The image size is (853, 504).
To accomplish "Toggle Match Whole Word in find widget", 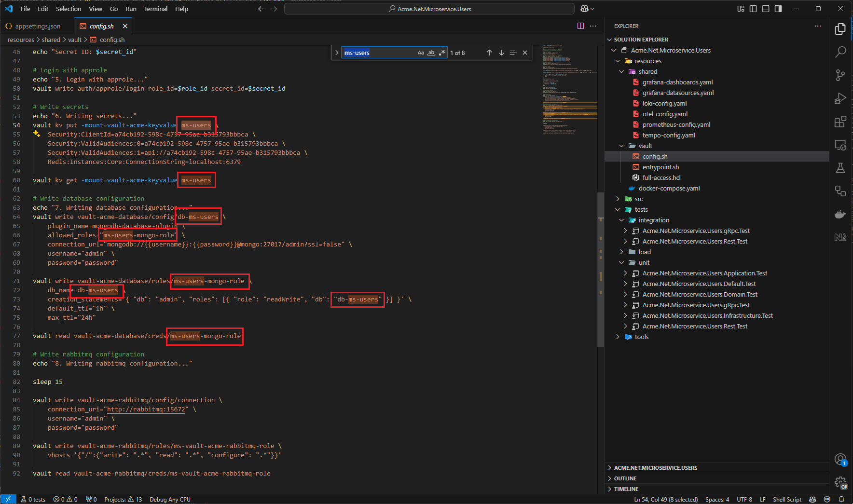I will (x=431, y=53).
